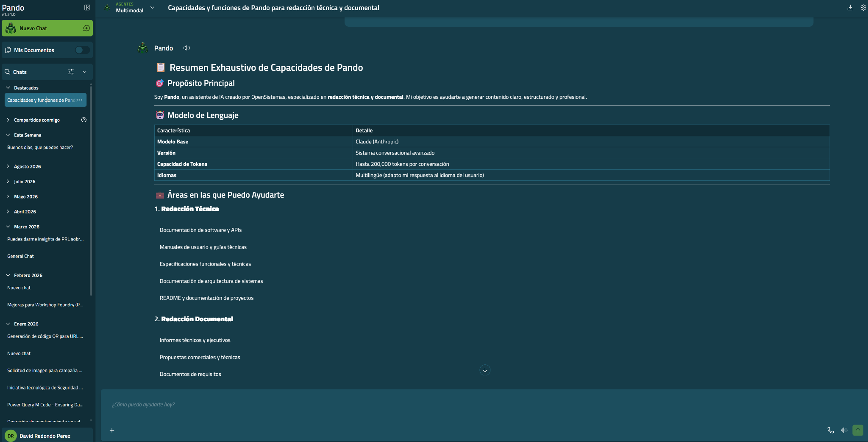The image size is (868, 442).
Task: Expand the Agosto 2026 group
Action: pyautogui.click(x=8, y=167)
